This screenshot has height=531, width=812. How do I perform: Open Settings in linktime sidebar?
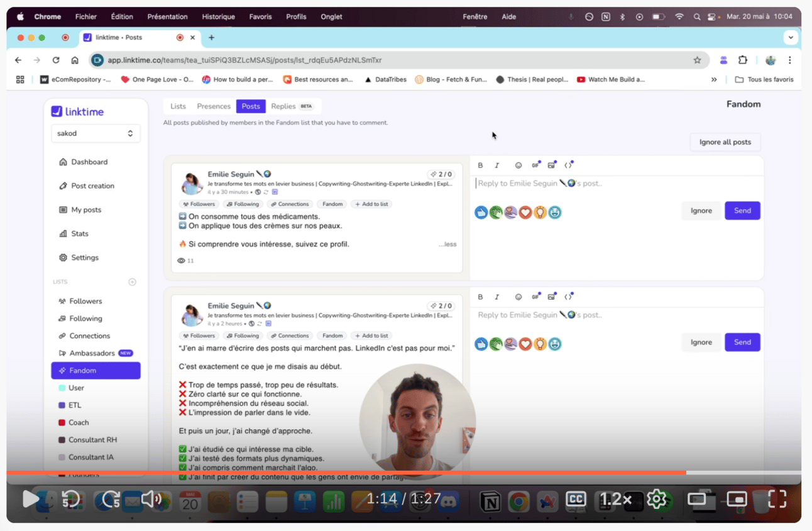tap(79, 258)
